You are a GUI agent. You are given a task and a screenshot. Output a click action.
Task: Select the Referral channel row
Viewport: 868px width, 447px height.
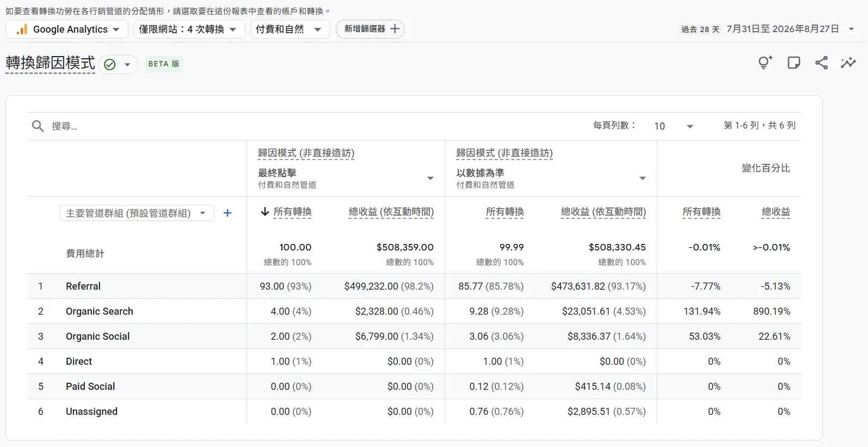[414, 286]
